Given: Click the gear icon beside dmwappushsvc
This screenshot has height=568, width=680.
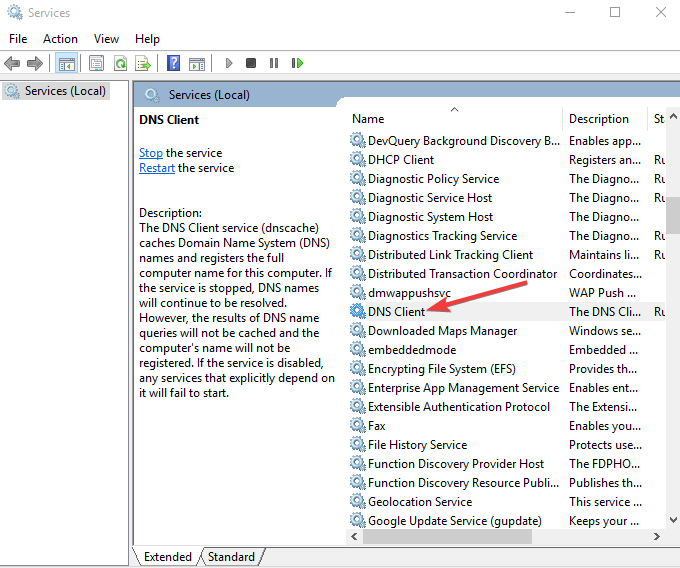Looking at the screenshot, I should (357, 292).
